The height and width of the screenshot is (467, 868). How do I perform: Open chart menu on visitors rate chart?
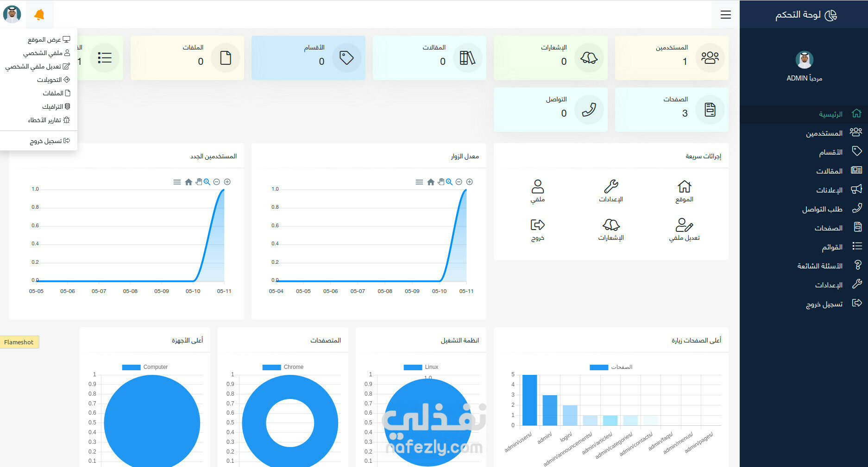click(419, 182)
